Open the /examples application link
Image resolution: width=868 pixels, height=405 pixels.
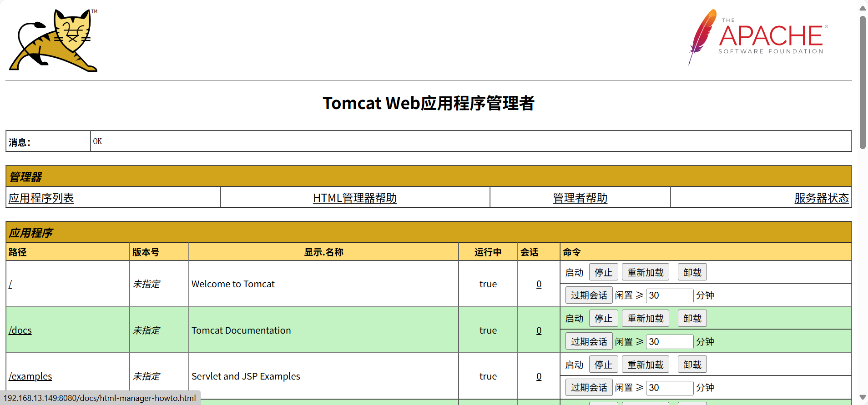(x=30, y=376)
